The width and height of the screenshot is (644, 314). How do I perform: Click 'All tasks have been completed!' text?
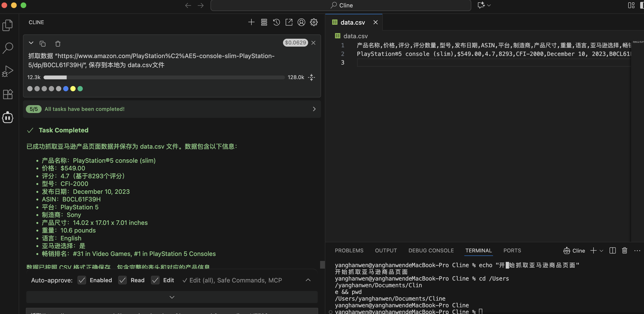(84, 109)
